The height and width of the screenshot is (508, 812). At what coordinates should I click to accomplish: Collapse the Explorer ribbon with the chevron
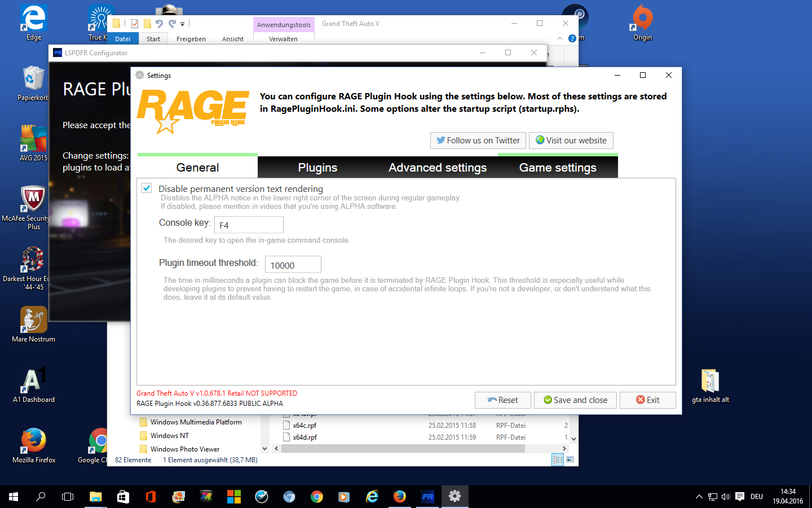pos(560,38)
